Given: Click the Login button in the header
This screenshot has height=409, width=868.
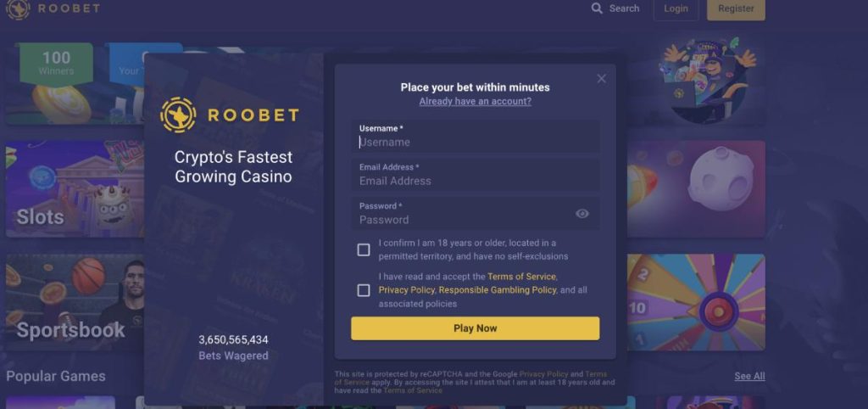Looking at the screenshot, I should [676, 8].
